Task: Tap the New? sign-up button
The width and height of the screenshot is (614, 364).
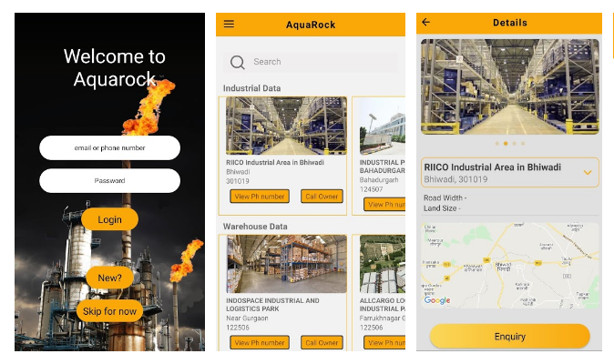Action: point(109,278)
